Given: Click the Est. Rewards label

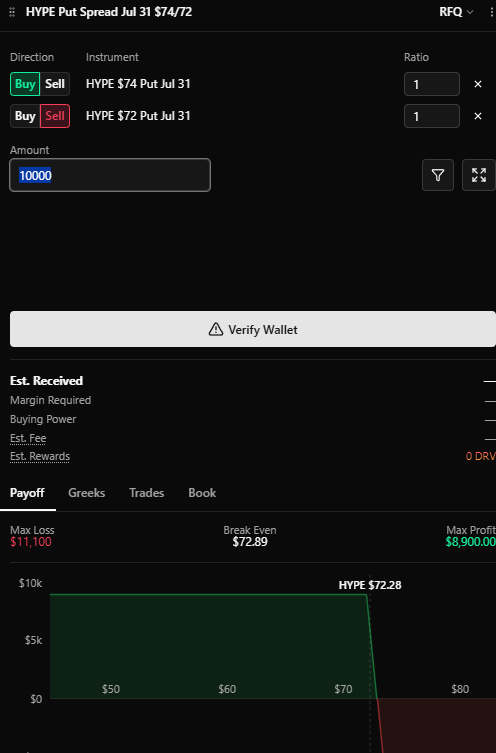Looking at the screenshot, I should [x=40, y=456].
